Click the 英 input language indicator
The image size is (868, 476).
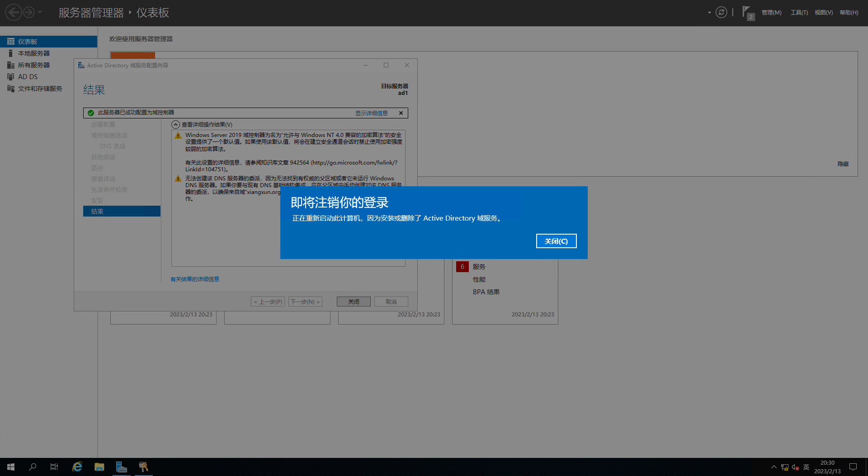click(x=806, y=467)
